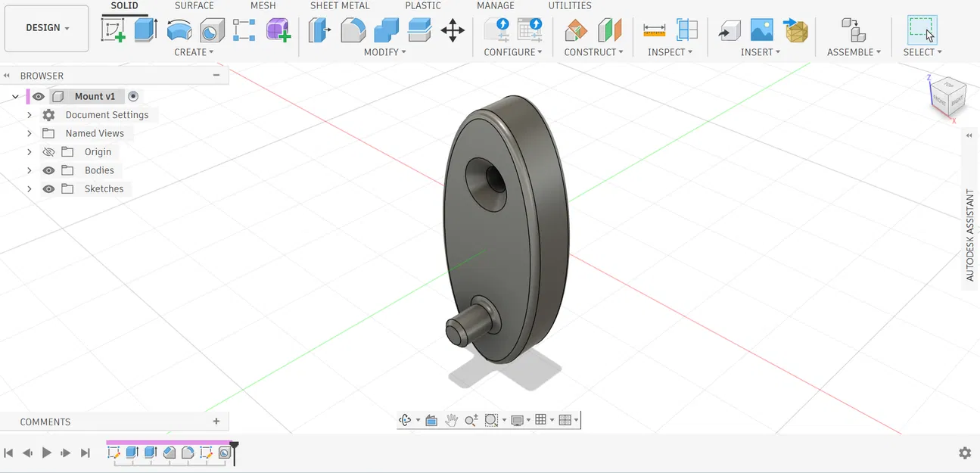Expand the Origin folder node
The height and width of the screenshot is (473, 980).
(x=30, y=152)
